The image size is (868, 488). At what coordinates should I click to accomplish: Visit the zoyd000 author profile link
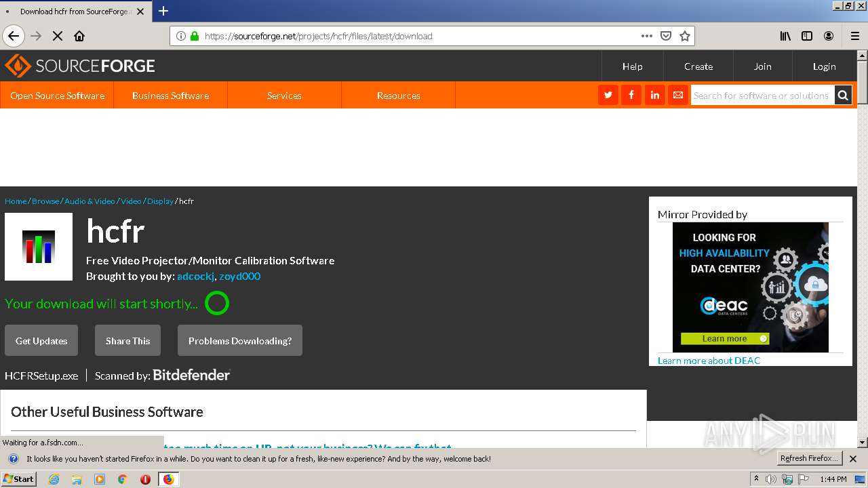pyautogui.click(x=239, y=277)
